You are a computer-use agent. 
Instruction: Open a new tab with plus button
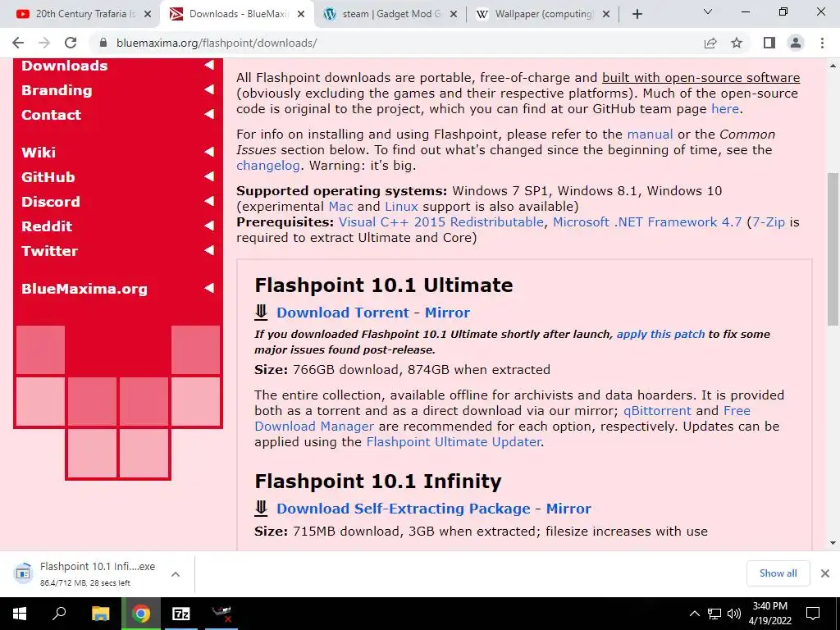[637, 14]
